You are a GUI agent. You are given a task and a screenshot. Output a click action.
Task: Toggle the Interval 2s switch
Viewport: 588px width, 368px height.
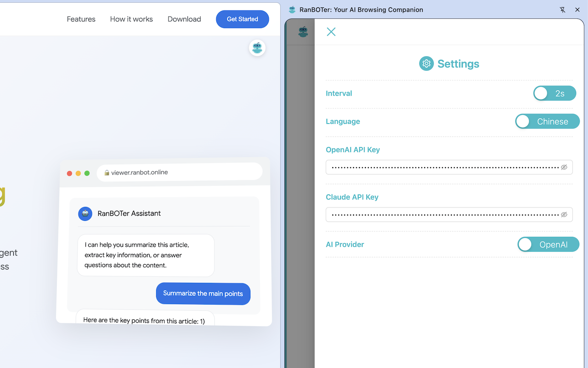tap(554, 93)
